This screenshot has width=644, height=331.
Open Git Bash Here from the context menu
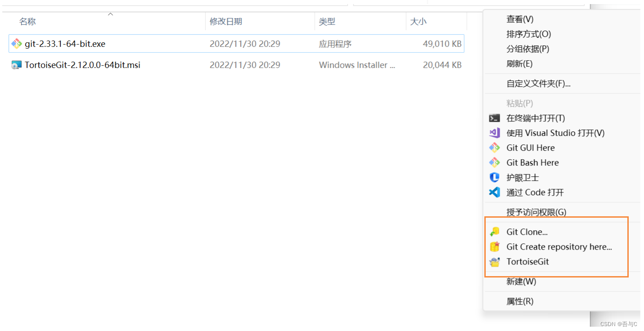coord(532,162)
